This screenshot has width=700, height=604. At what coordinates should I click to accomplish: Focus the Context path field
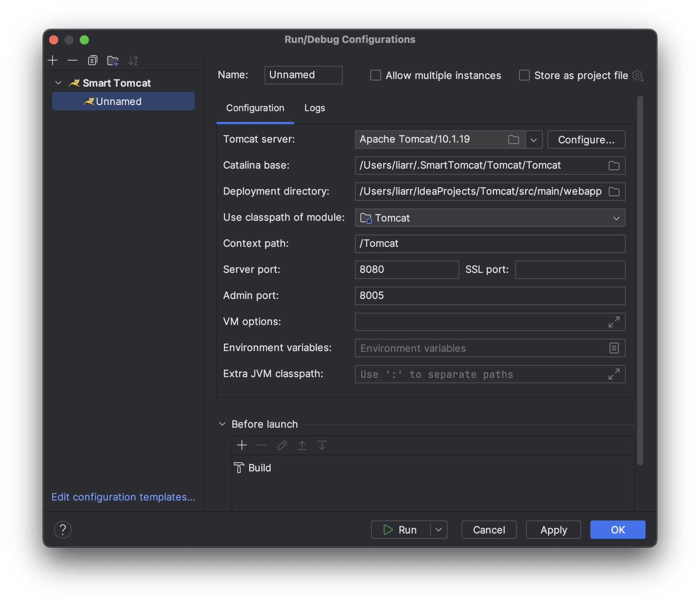pyautogui.click(x=490, y=244)
